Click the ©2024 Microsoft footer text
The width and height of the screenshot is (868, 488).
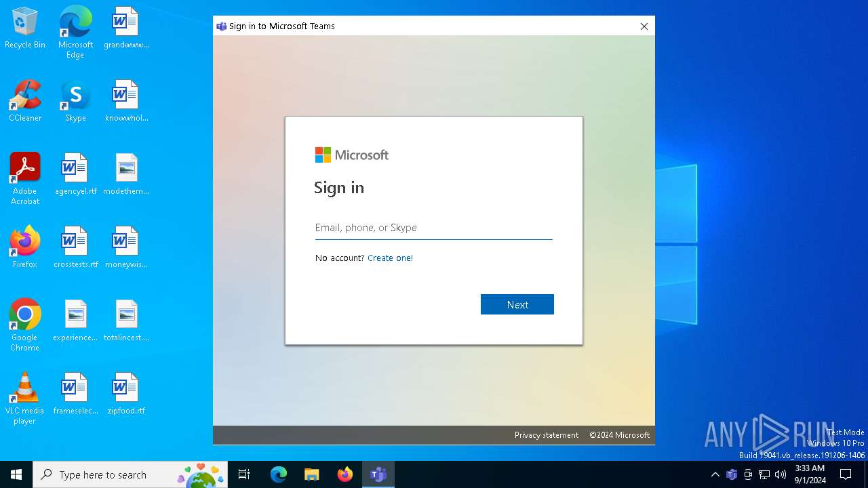tap(619, 435)
